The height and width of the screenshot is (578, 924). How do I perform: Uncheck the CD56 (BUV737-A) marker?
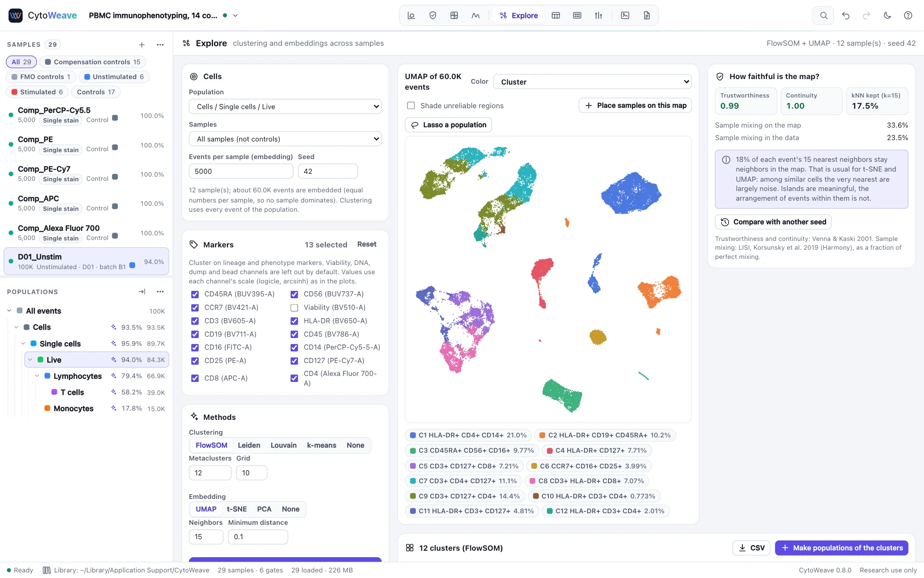pyautogui.click(x=294, y=295)
